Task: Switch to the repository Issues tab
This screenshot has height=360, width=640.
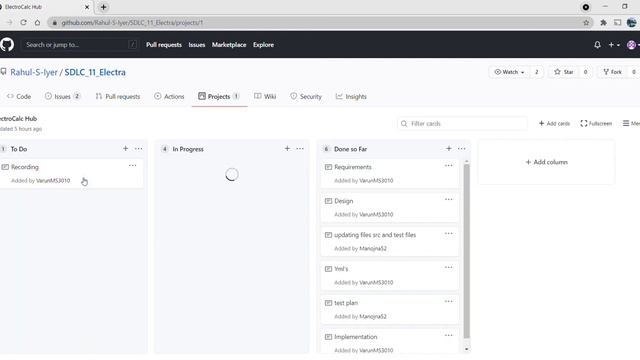Action: (62, 96)
